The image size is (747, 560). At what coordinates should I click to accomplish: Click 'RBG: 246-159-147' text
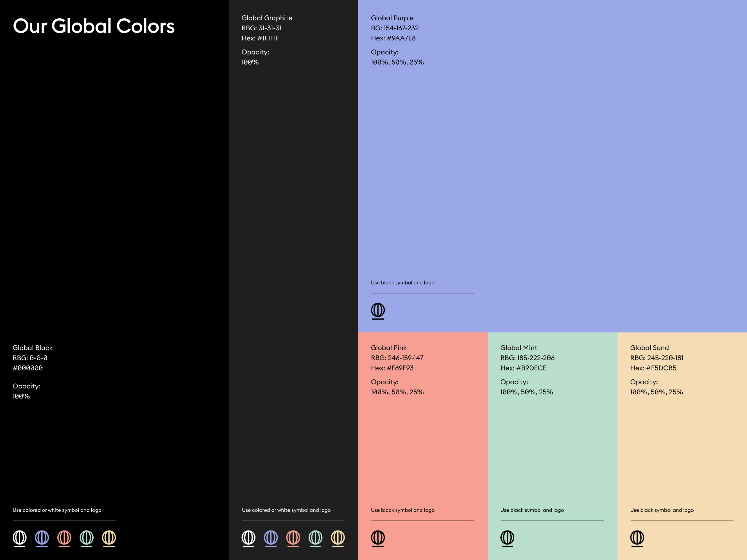397,358
